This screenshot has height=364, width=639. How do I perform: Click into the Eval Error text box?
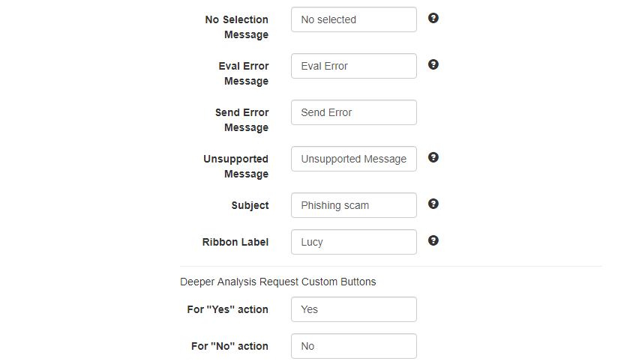pyautogui.click(x=354, y=66)
